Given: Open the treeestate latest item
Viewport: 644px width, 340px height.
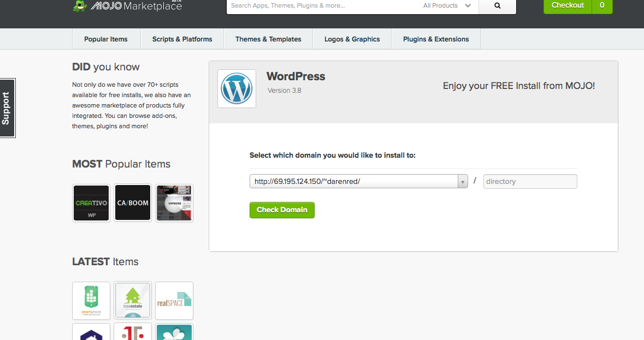Looking at the screenshot, I should tap(133, 301).
